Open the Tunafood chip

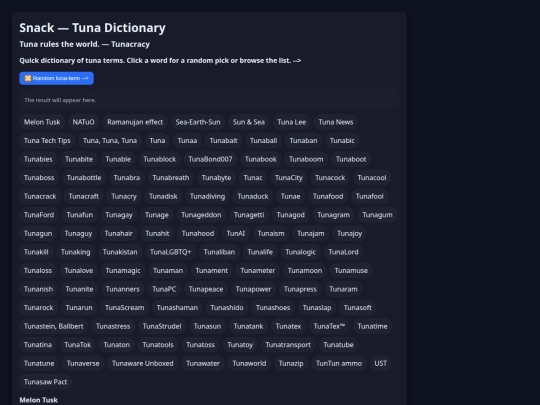pos(328,196)
